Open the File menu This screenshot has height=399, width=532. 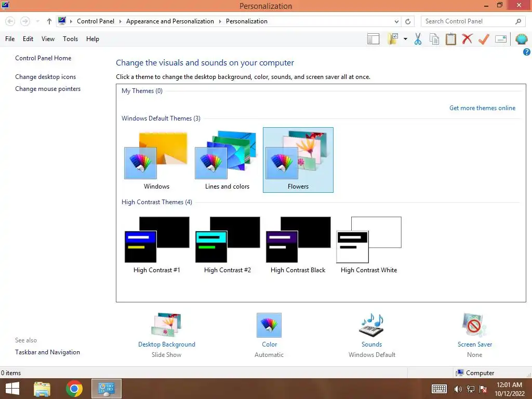point(10,39)
